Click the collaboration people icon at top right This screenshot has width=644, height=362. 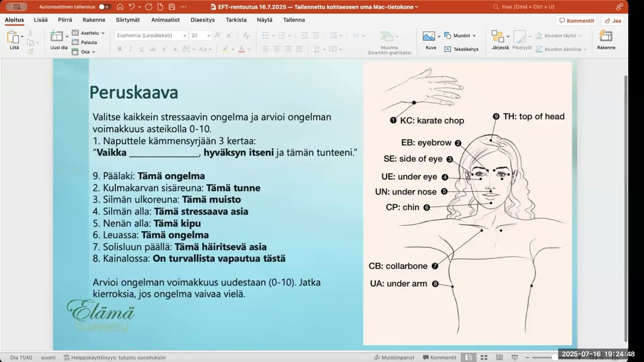pos(619,7)
